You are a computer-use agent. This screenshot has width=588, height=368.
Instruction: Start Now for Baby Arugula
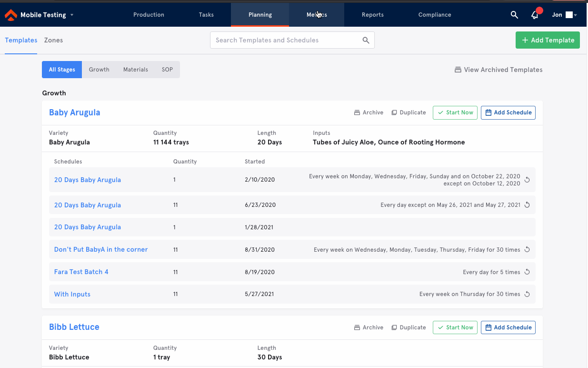tap(455, 112)
